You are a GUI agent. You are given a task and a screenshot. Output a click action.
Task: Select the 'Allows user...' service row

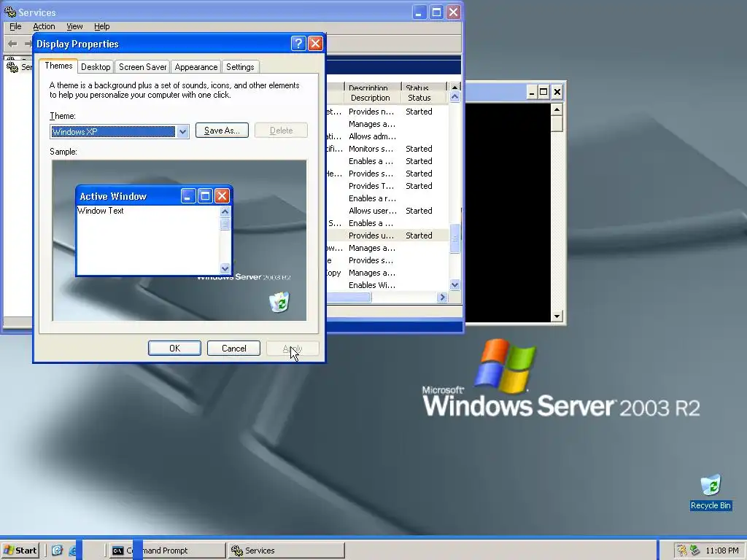click(x=387, y=211)
